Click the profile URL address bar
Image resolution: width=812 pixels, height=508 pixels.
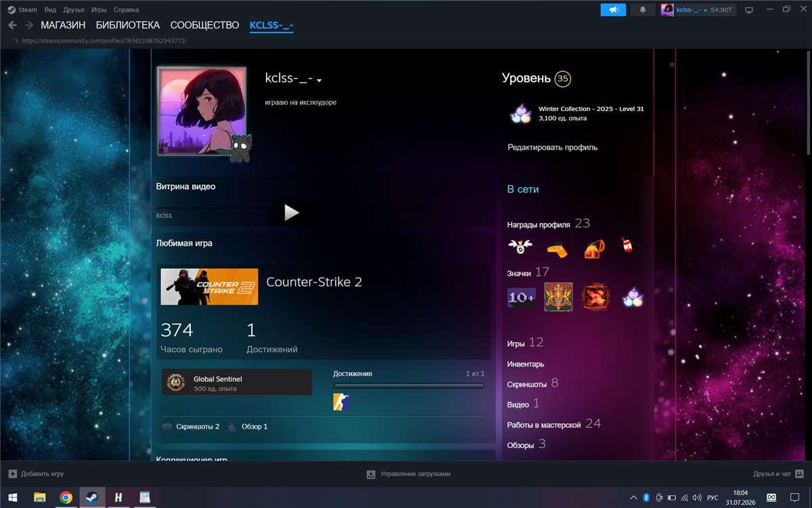coord(104,41)
